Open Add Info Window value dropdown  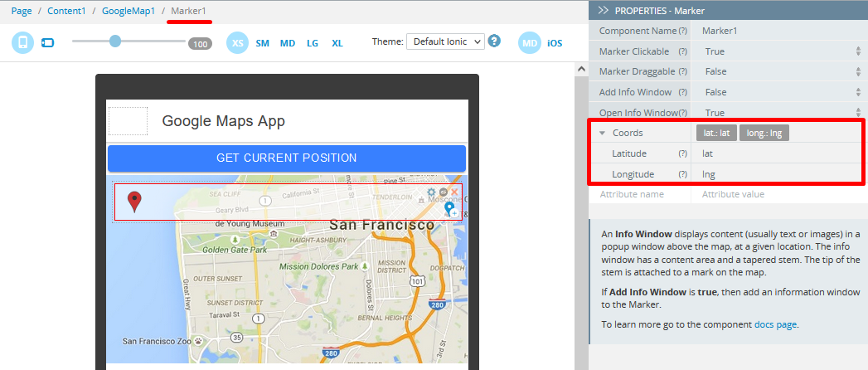coord(780,92)
